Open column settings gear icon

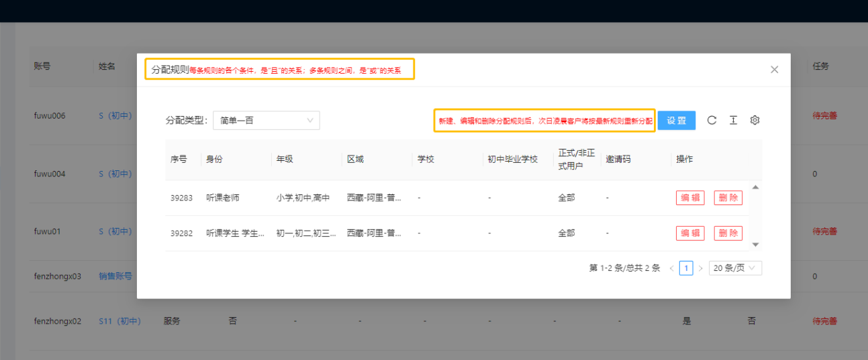[755, 121]
